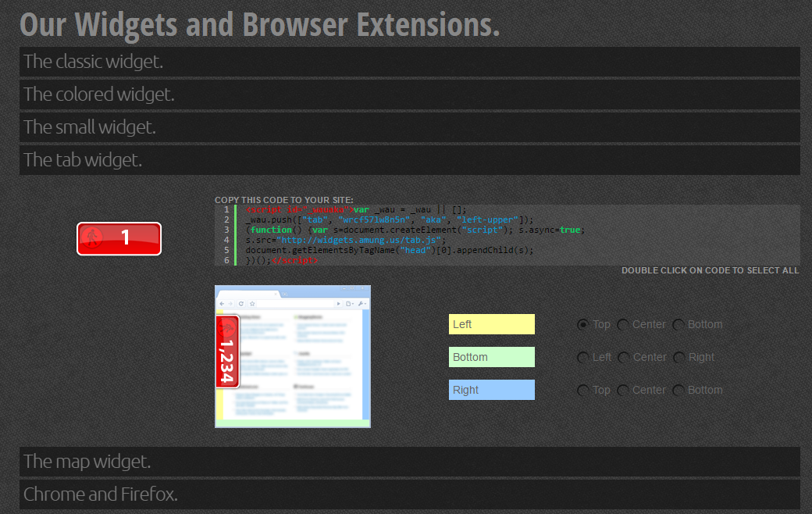Click the green Bottom position label
This screenshot has width=812, height=514.
(x=491, y=357)
